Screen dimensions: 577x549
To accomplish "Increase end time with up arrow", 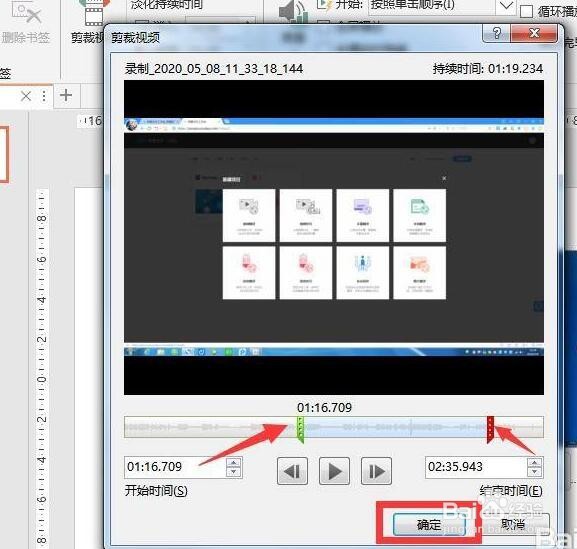I will (534, 462).
